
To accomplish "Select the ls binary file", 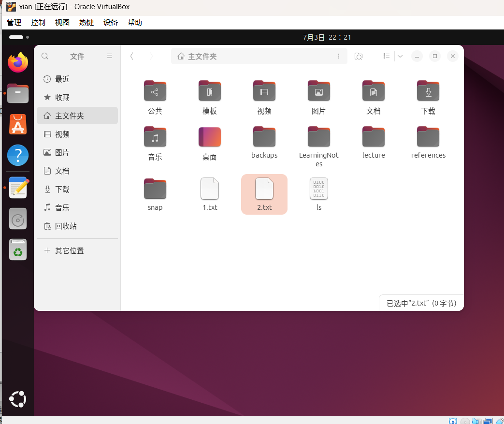I will click(319, 194).
